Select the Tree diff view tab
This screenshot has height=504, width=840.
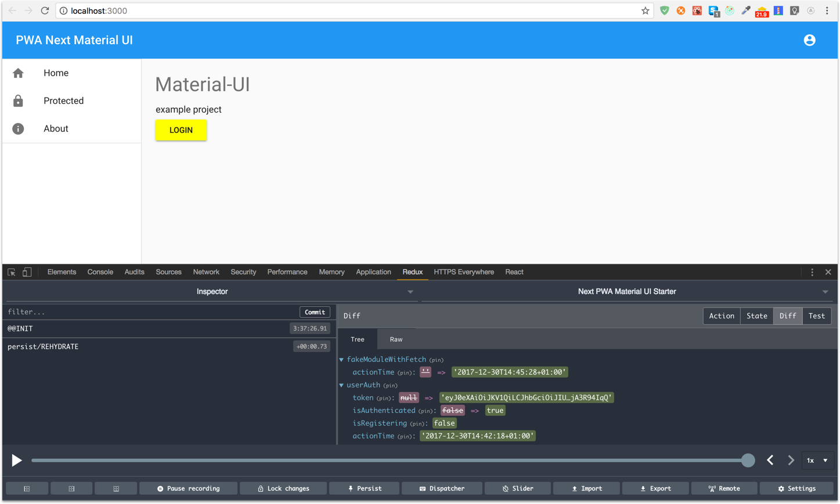click(358, 339)
